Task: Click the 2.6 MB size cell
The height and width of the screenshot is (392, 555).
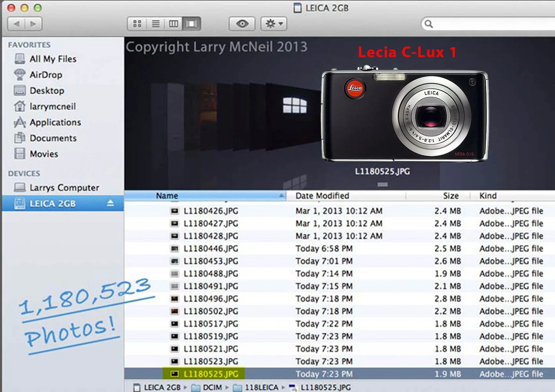Action: click(448, 261)
